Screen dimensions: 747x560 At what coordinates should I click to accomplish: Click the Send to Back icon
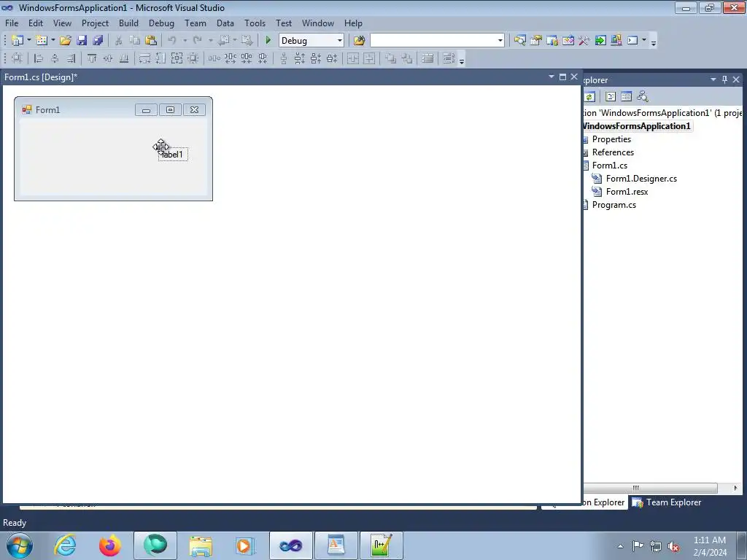(407, 58)
